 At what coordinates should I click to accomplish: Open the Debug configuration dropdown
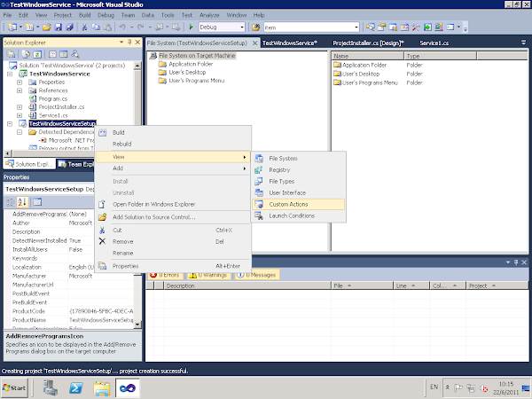point(242,27)
